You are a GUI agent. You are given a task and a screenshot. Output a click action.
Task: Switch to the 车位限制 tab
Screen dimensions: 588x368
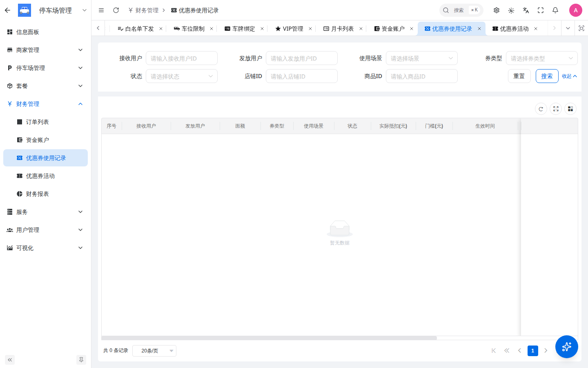pyautogui.click(x=189, y=29)
